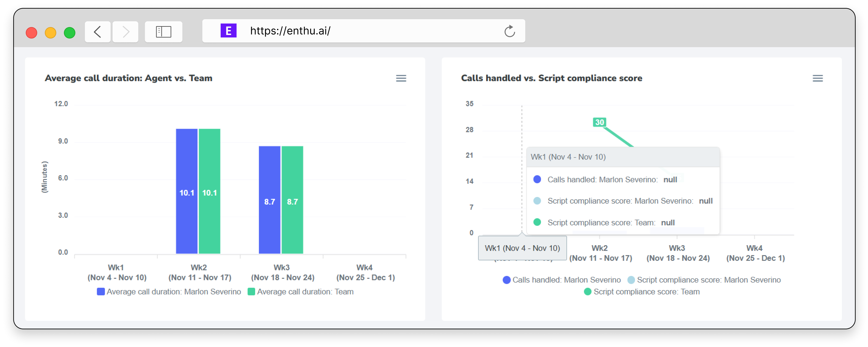Click the highlighted Wk1 x-axis tooltip box
This screenshot has width=868, height=347.
pos(522,248)
